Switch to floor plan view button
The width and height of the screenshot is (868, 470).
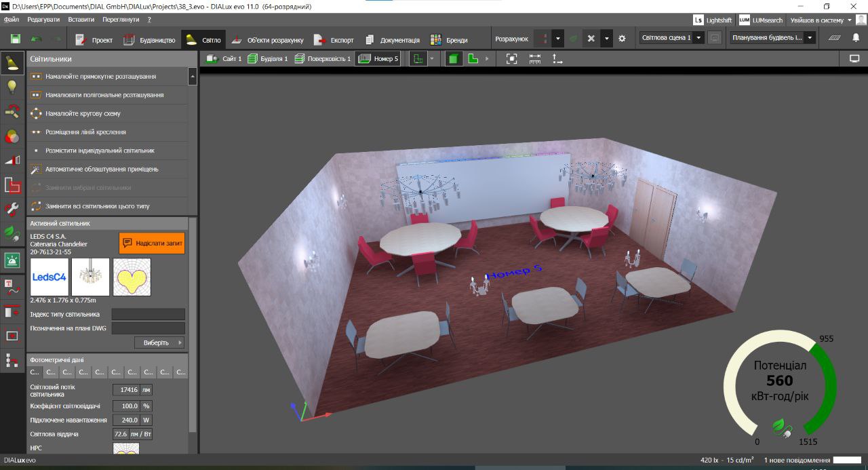pos(473,59)
